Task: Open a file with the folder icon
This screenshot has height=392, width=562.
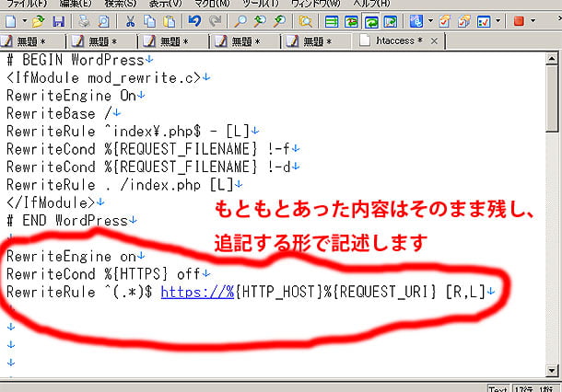Action: [x=38, y=20]
